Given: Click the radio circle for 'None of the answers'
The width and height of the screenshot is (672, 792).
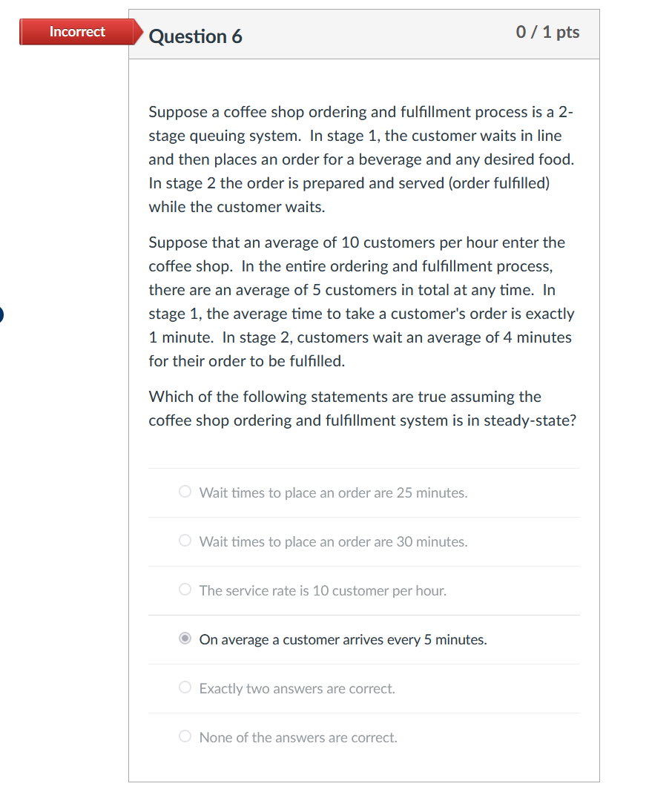Looking at the screenshot, I should 185,736.
